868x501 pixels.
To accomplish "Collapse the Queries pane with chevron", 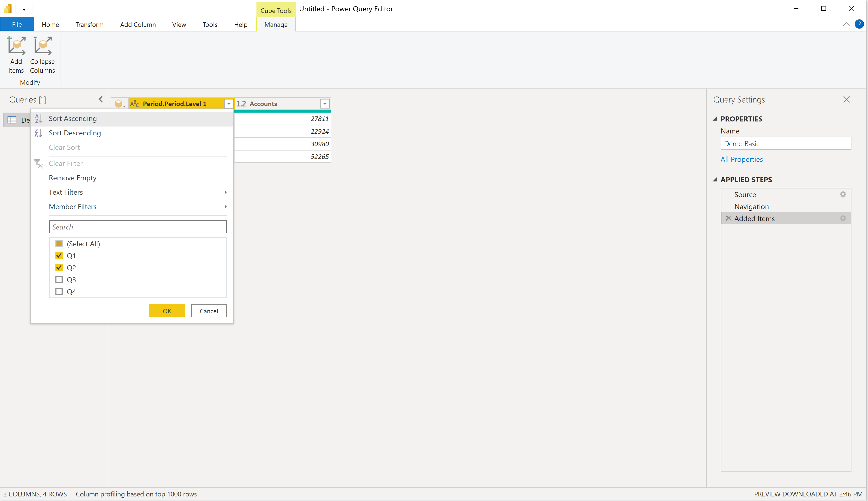I will point(101,99).
